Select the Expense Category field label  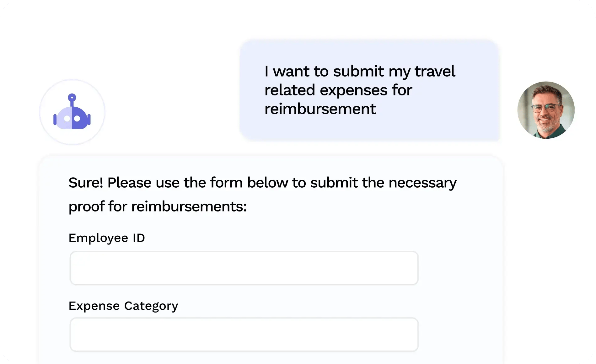123,306
